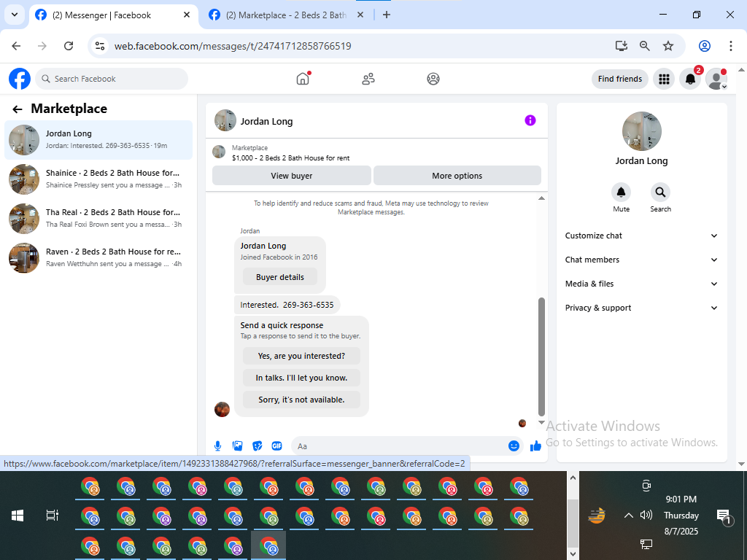The width and height of the screenshot is (747, 560).
Task: Open volume control in system tray
Action: click(646, 515)
